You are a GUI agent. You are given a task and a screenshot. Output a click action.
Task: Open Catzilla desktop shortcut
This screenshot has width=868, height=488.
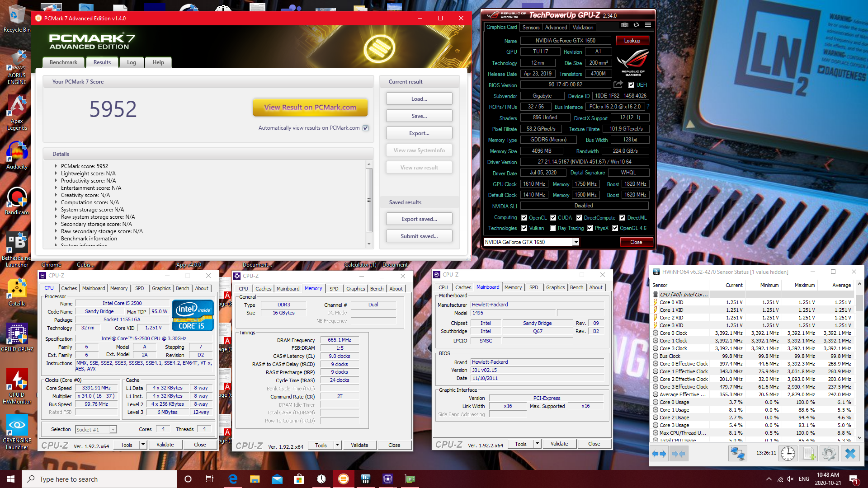tap(17, 292)
